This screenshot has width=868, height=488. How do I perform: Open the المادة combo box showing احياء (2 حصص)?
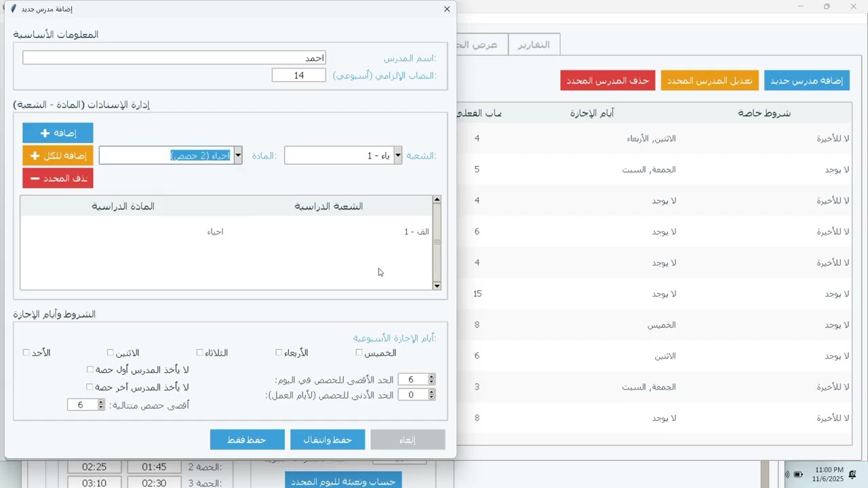point(171,155)
